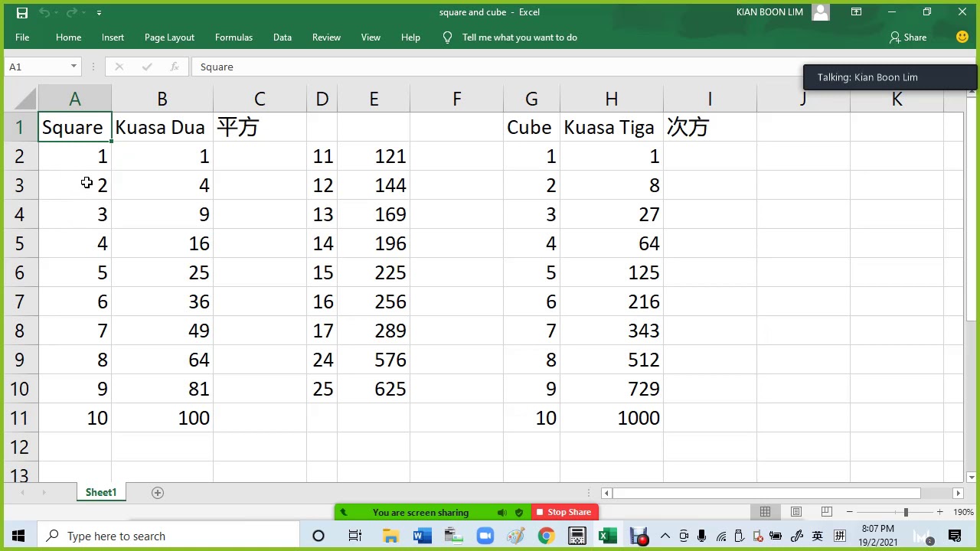Open Zoom from the taskbar

(485, 536)
